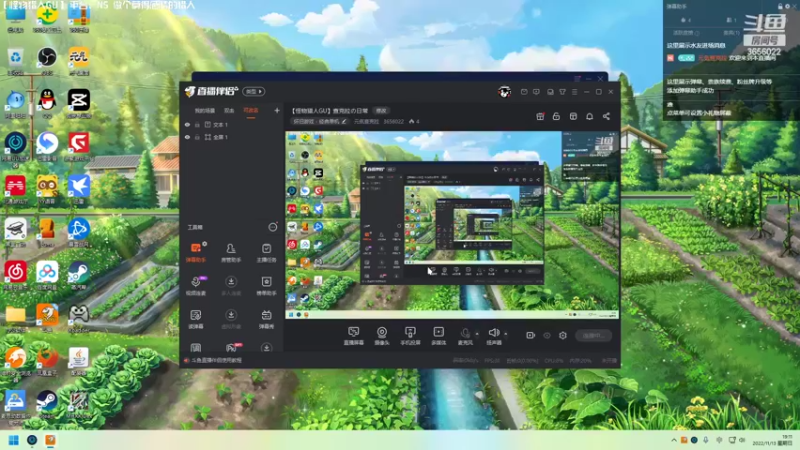
Task: Expand the microphone options arrow
Action: (x=477, y=334)
